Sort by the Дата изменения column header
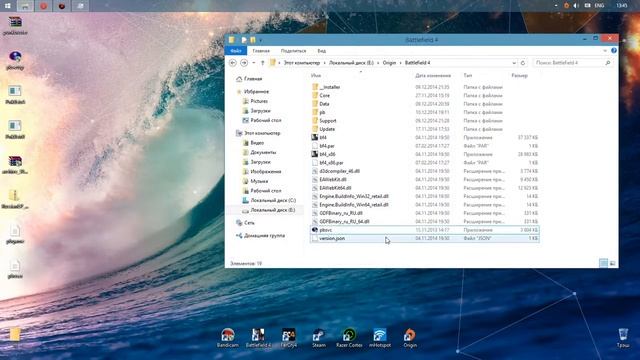This screenshot has height=360, width=640. [433, 76]
